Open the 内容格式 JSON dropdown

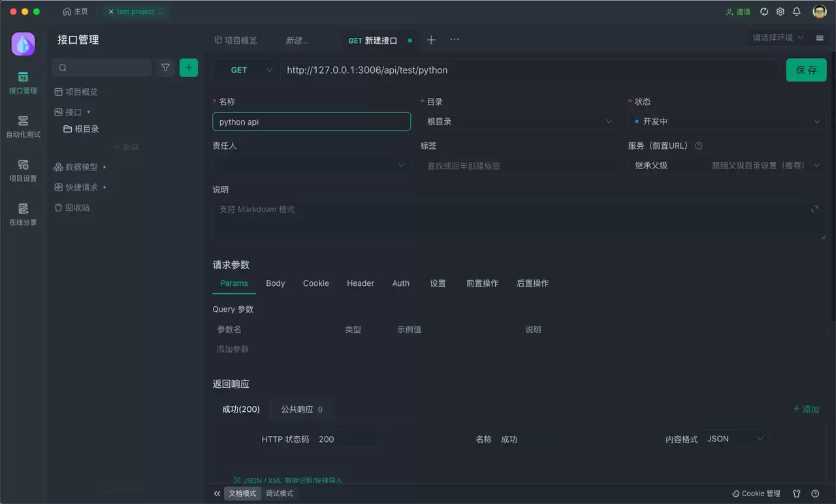tap(735, 439)
